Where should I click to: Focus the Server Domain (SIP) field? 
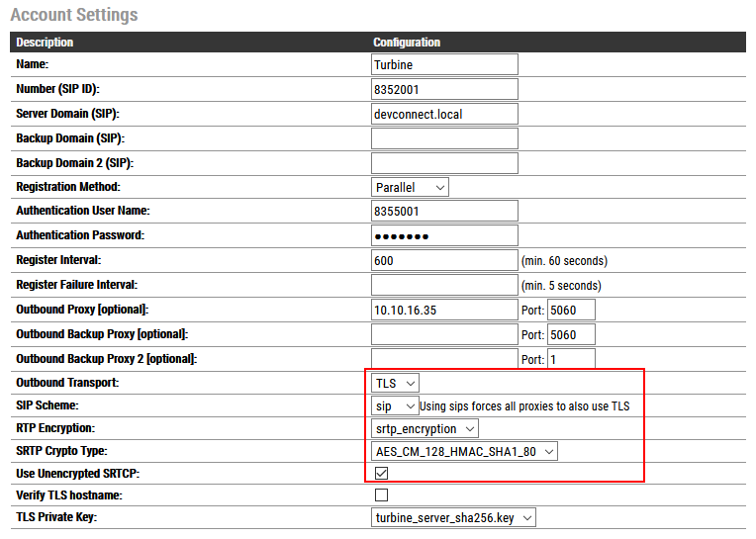tap(444, 114)
